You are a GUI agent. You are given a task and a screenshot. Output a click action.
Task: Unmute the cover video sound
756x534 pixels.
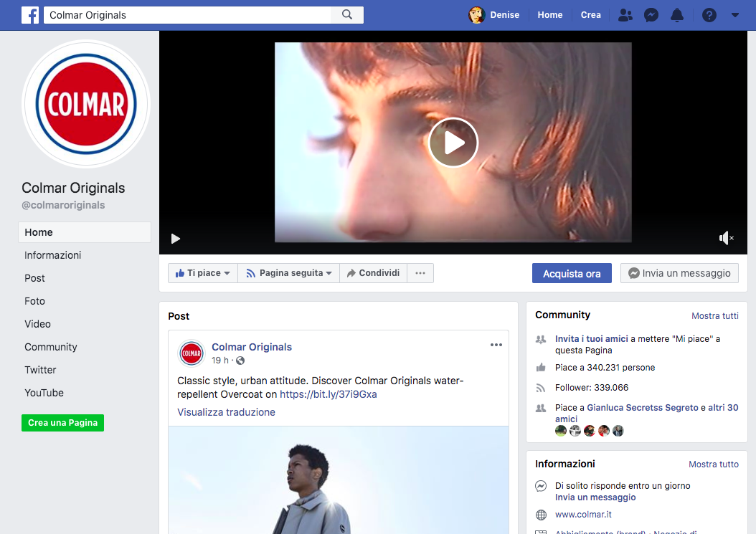[x=727, y=238]
